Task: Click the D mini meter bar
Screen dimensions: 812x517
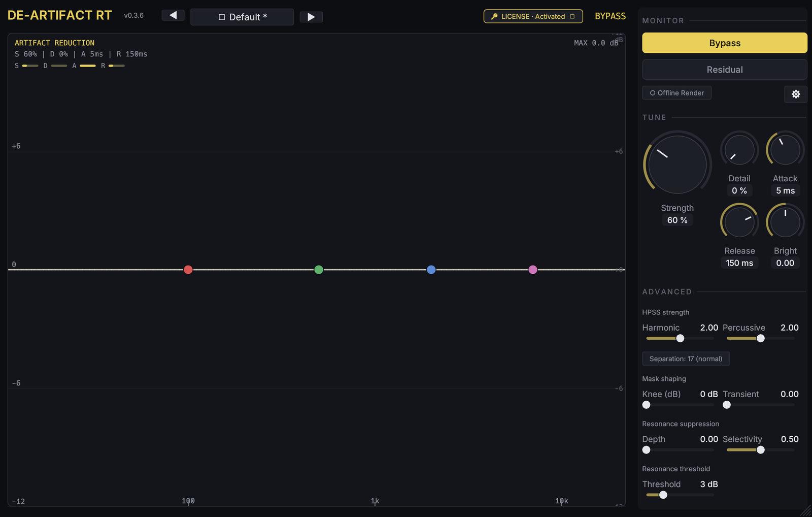Action: [x=59, y=66]
